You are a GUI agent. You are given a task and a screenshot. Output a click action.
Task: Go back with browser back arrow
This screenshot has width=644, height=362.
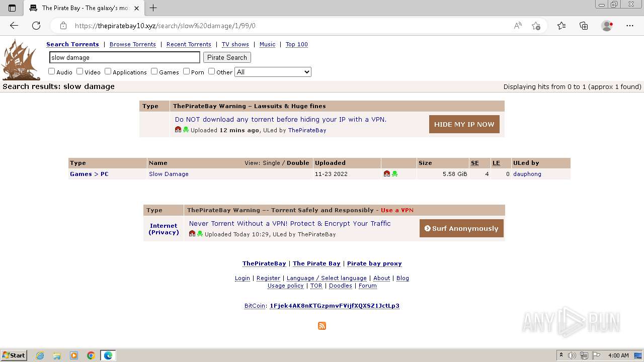14,26
